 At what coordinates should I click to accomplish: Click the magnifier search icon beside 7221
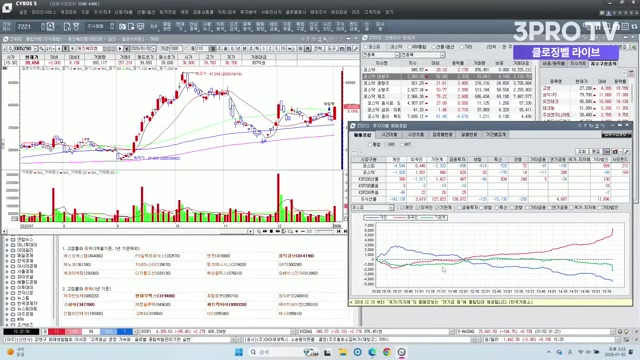coord(50,27)
